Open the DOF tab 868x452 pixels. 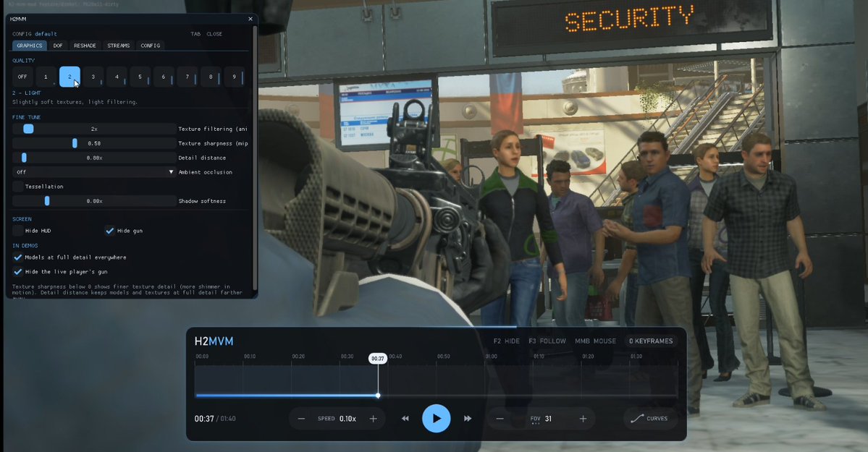point(58,46)
